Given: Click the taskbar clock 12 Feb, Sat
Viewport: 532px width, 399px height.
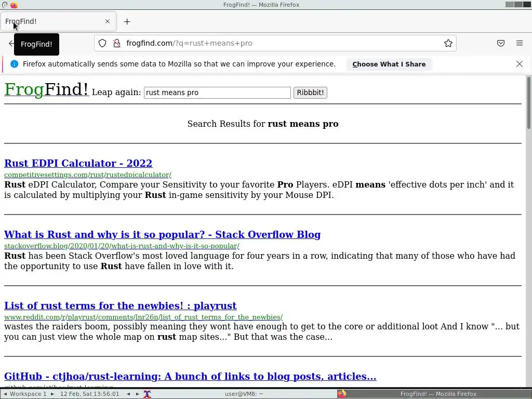Looking at the screenshot, I should coord(89,394).
